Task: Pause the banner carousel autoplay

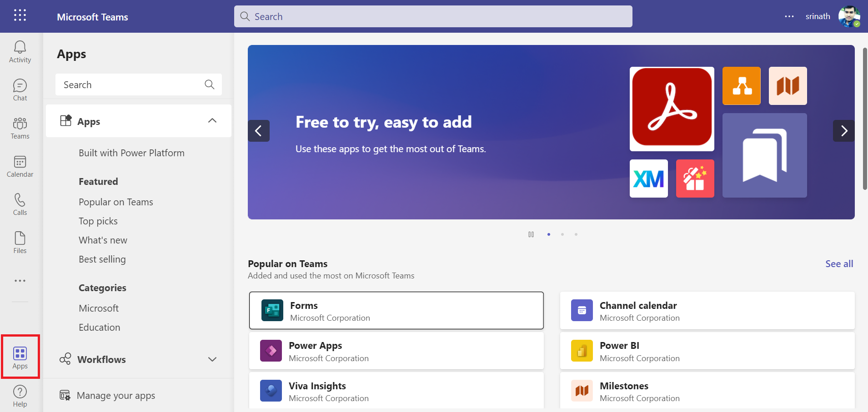Action: coord(531,234)
